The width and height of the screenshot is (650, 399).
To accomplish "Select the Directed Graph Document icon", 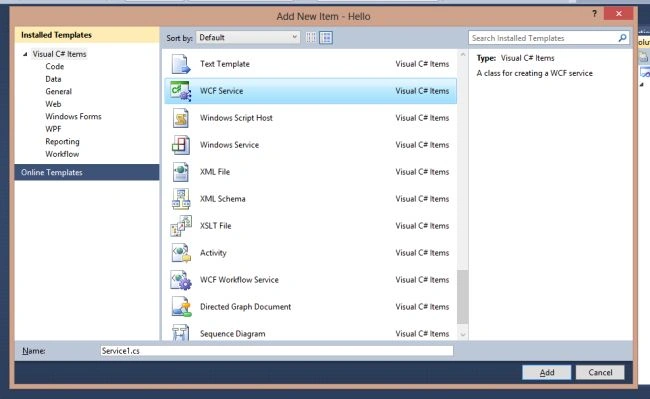I will coord(181,307).
